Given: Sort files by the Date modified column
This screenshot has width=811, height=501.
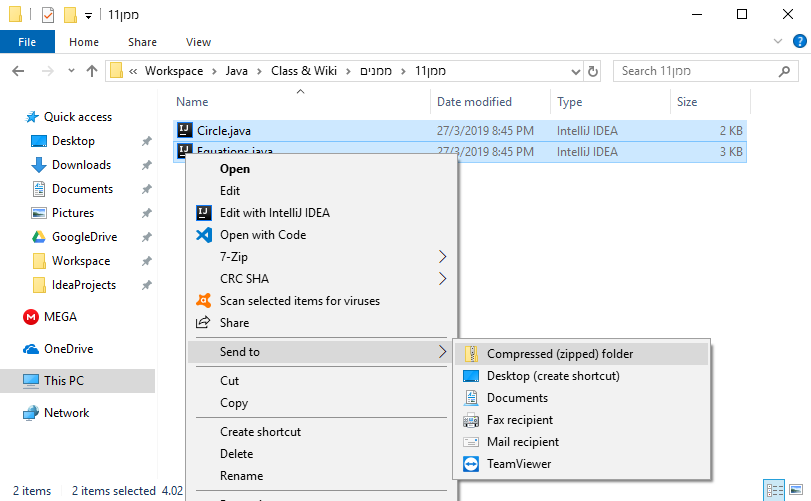Looking at the screenshot, I should pos(474,102).
